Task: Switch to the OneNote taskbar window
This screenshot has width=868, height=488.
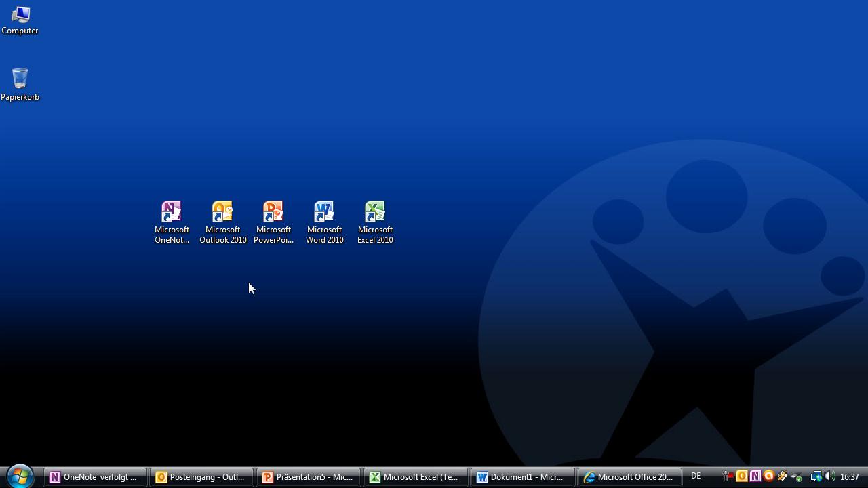Action: click(96, 477)
